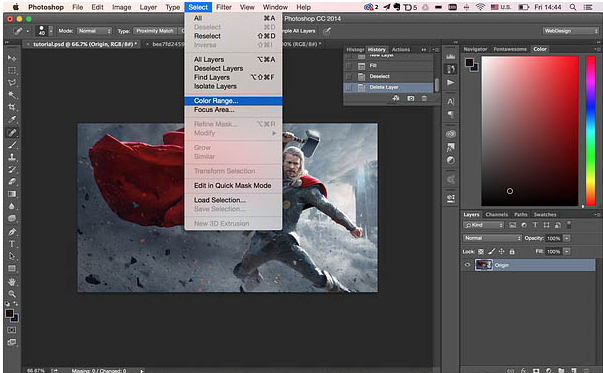Screen dimensions: 603x373
Task: Choose Focus Area menu item
Action: (233, 110)
